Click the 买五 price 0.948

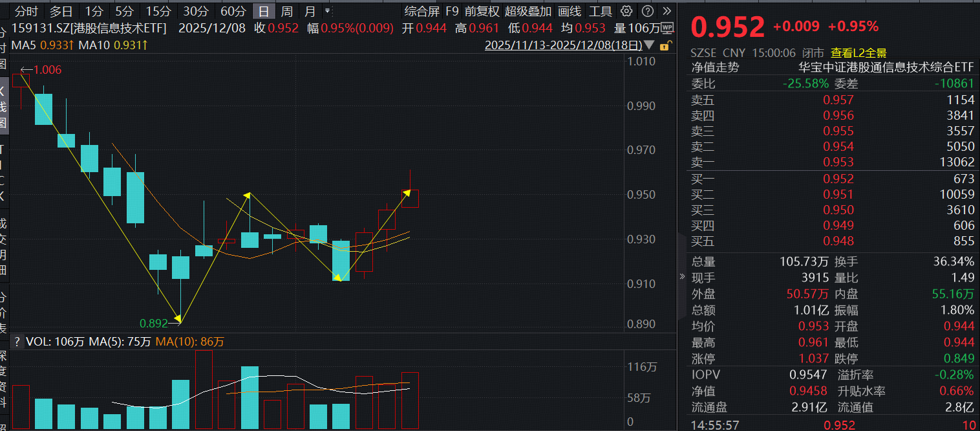point(838,241)
